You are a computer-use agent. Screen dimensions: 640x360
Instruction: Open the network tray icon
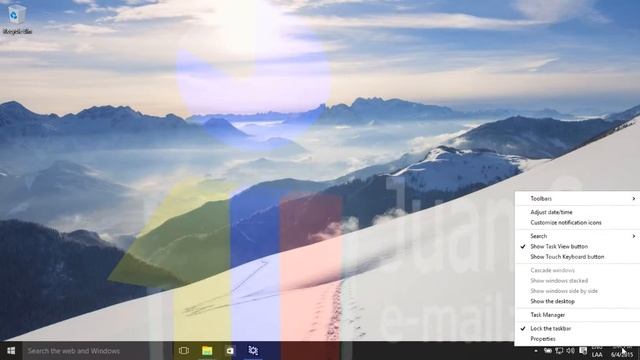pos(559,351)
